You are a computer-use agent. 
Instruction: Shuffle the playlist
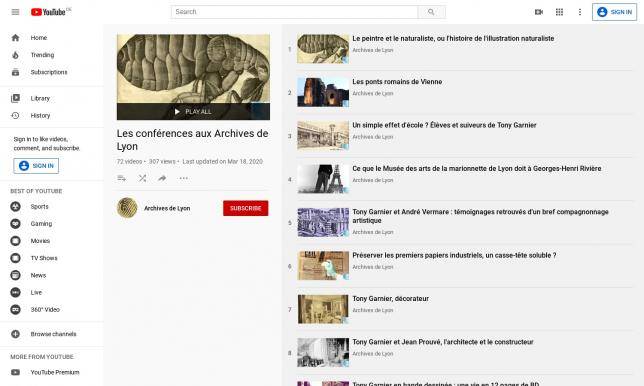pyautogui.click(x=142, y=178)
